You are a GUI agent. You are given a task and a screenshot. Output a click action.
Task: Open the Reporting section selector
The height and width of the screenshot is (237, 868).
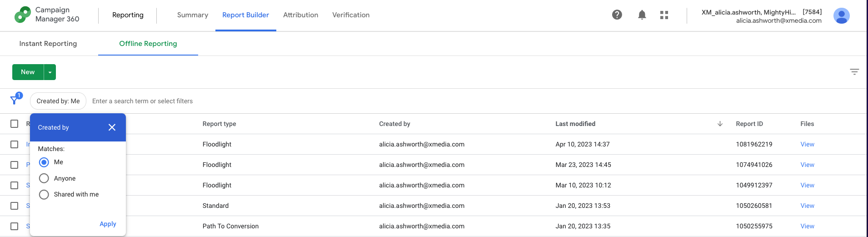[x=128, y=15]
